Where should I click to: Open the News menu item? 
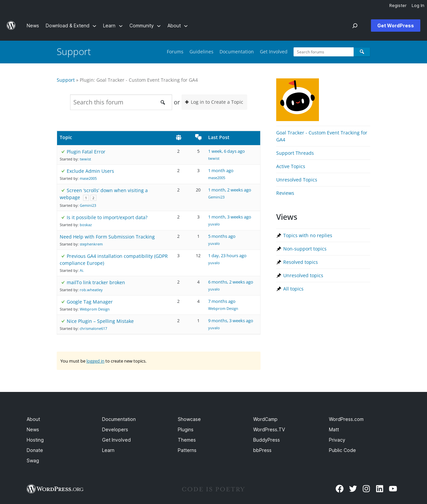[x=33, y=26]
